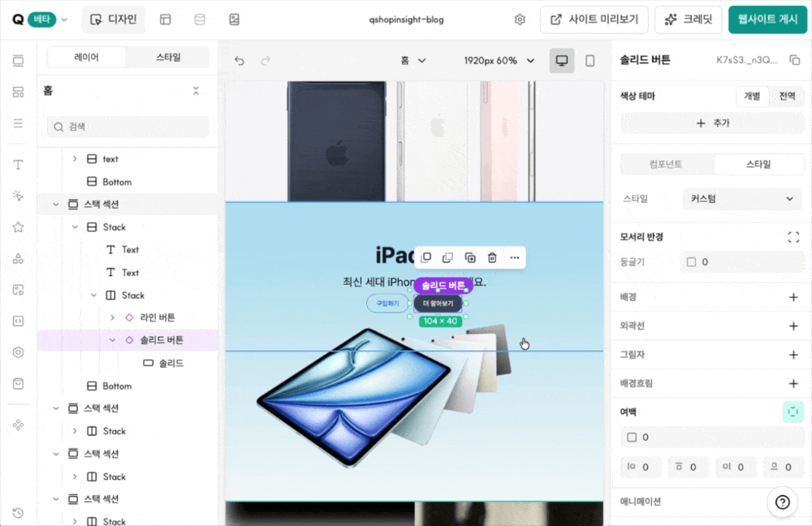Click the 구입하기 button on canvas

(387, 304)
